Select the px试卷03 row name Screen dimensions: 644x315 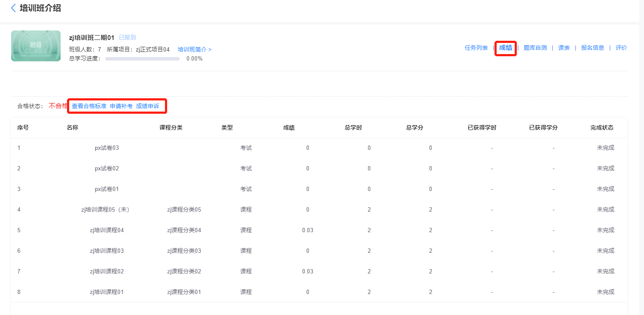tap(107, 148)
